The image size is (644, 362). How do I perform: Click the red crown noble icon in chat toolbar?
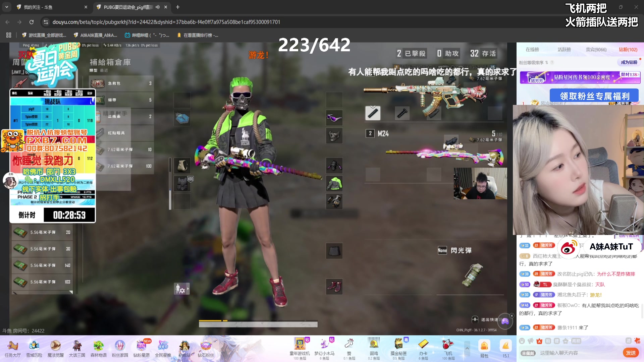[x=539, y=341]
